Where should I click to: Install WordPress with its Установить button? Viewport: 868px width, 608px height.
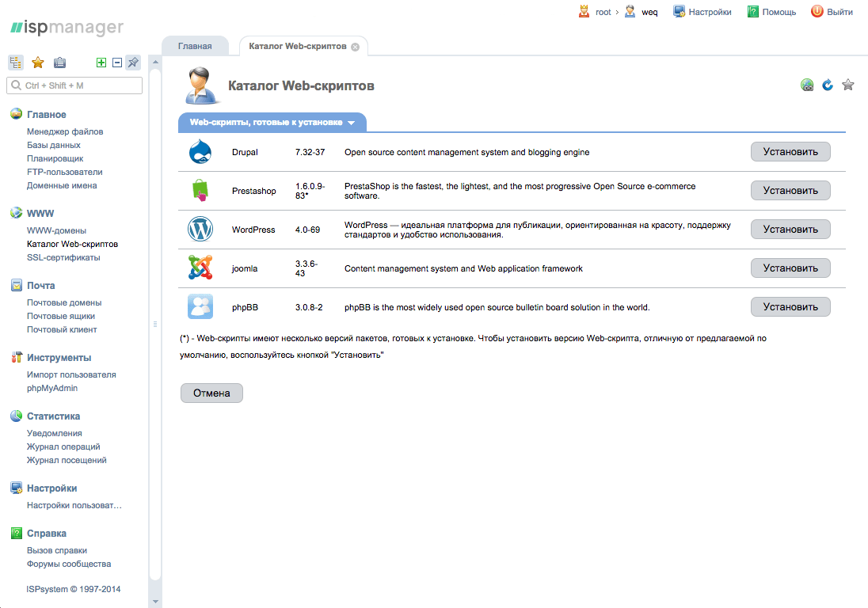point(790,230)
